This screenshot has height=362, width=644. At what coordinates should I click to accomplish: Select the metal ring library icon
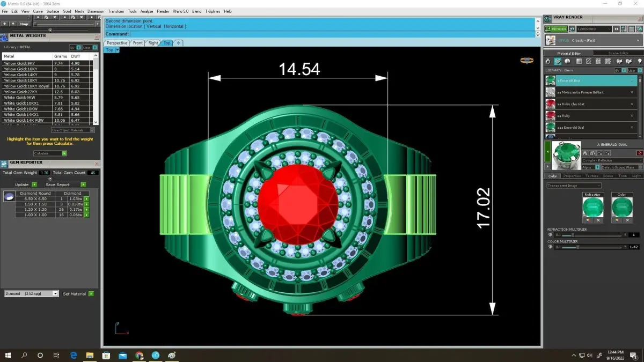(548, 61)
